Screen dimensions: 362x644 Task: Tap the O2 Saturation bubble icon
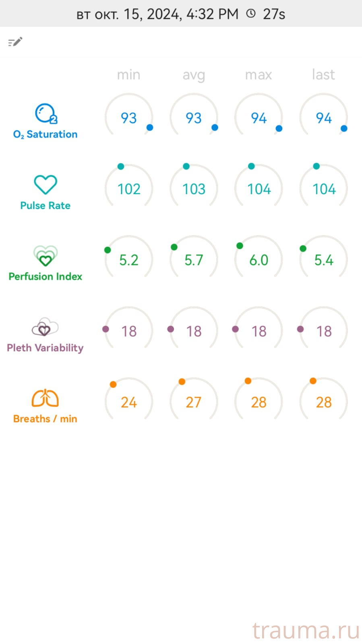click(x=46, y=114)
